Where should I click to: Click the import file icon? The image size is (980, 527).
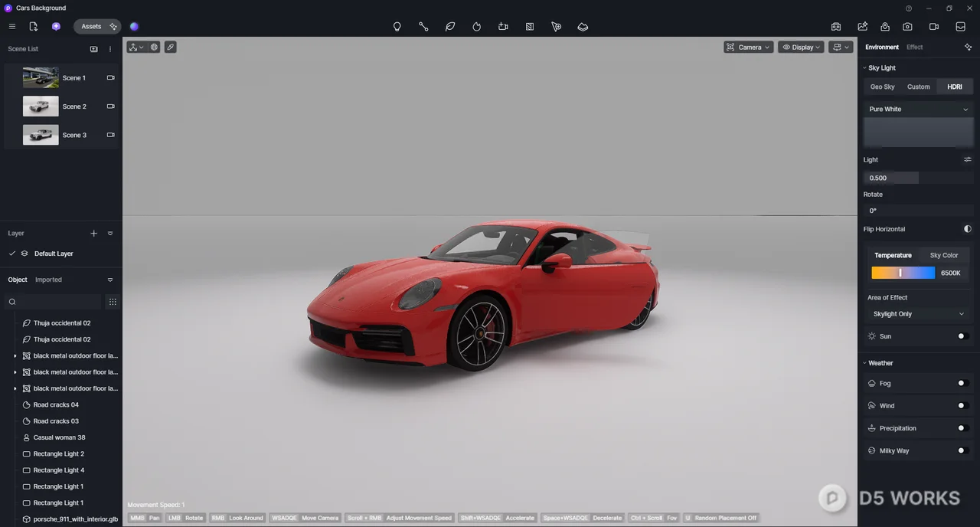(33, 26)
